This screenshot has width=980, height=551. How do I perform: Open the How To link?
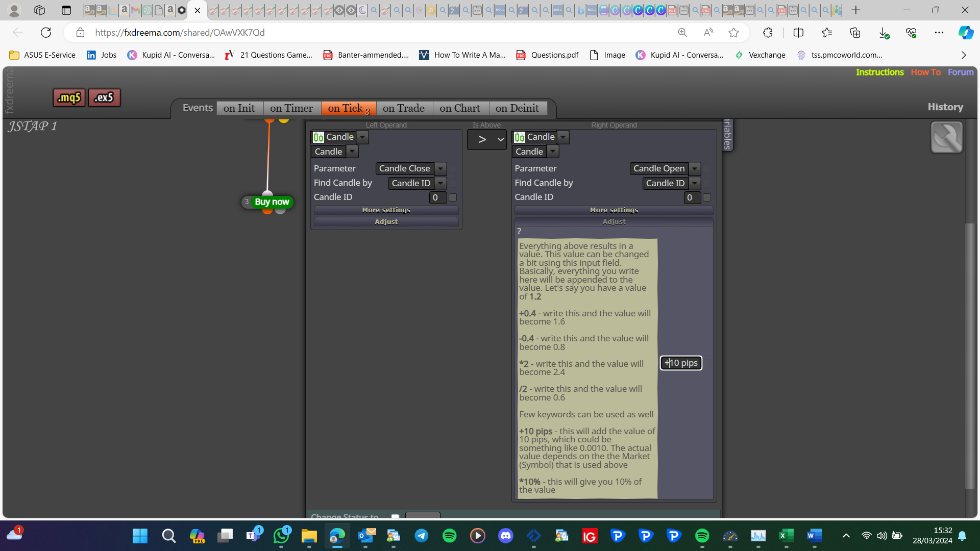point(926,72)
